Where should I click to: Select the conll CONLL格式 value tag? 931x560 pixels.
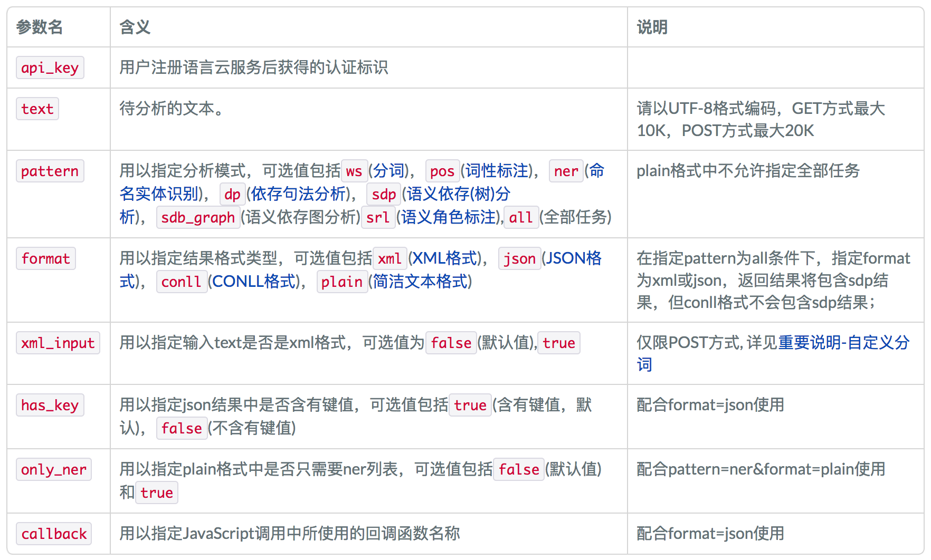[182, 282]
